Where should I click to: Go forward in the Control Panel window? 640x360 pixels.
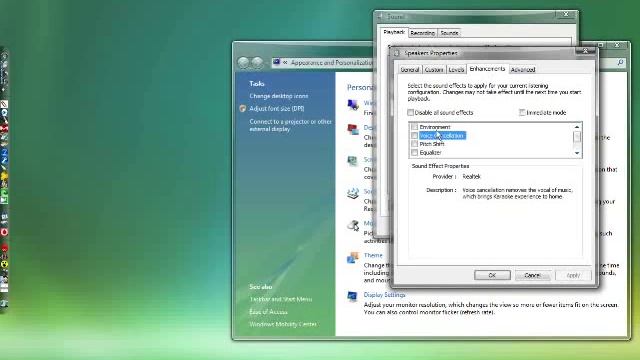257,62
